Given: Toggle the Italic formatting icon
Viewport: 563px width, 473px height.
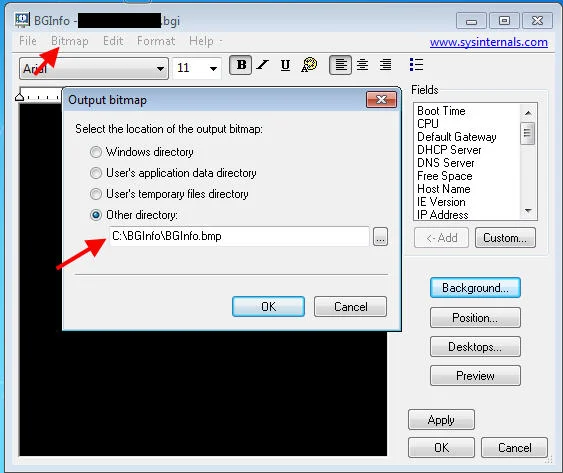Looking at the screenshot, I should [263, 65].
